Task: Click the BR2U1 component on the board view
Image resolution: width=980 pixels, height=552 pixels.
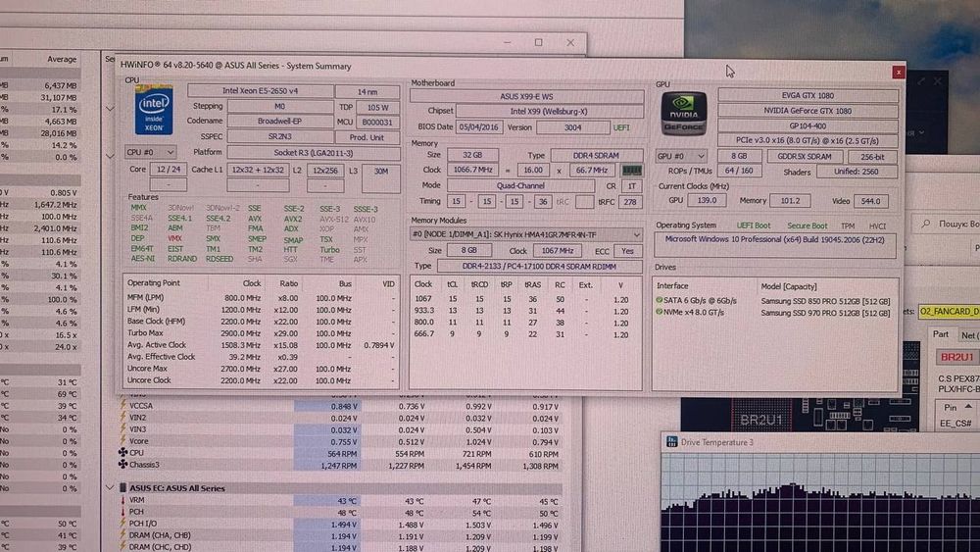Action: 760,420
